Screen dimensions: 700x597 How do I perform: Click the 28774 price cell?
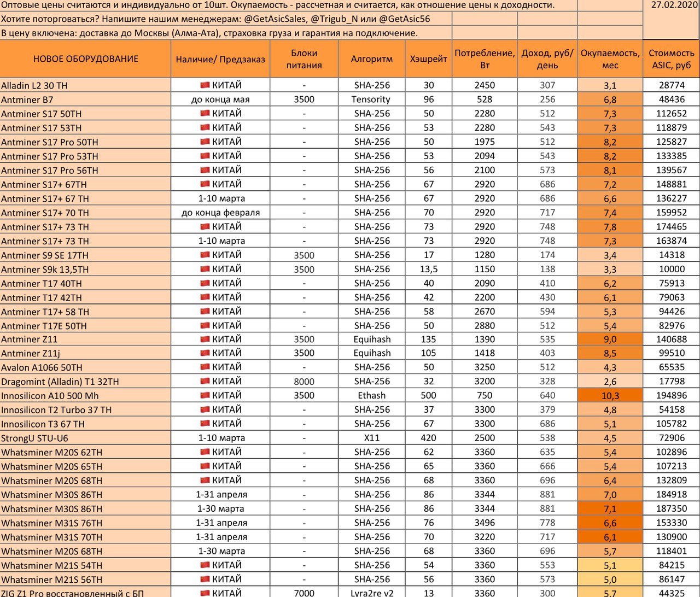tap(672, 85)
